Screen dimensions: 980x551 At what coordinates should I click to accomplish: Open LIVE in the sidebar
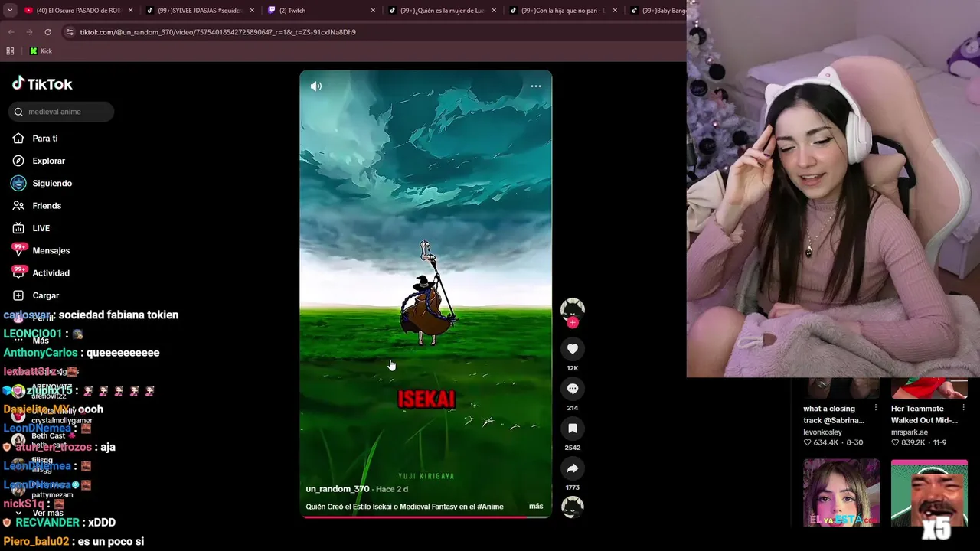point(41,228)
